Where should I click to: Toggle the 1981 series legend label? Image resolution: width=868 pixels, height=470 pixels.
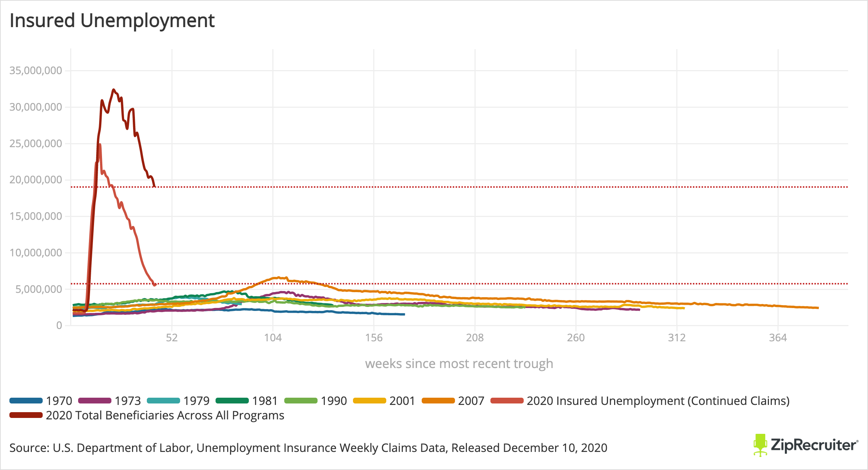tap(265, 401)
